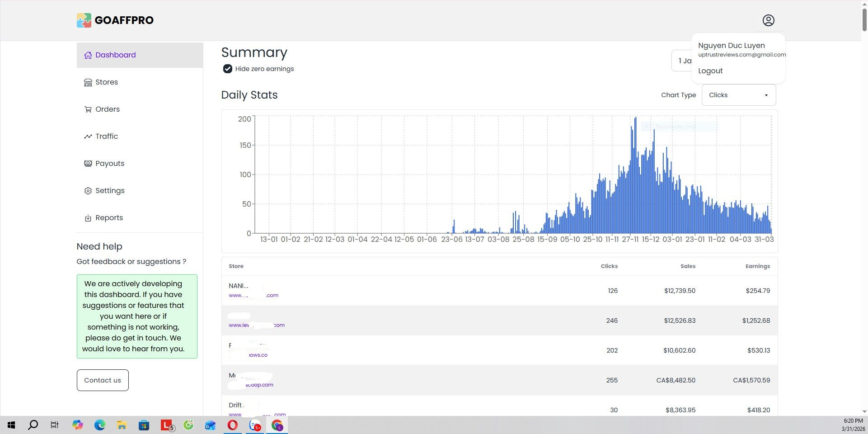This screenshot has width=868, height=434.
Task: Click the uptrustreviews.com@gmail.com email text
Action: click(x=742, y=55)
